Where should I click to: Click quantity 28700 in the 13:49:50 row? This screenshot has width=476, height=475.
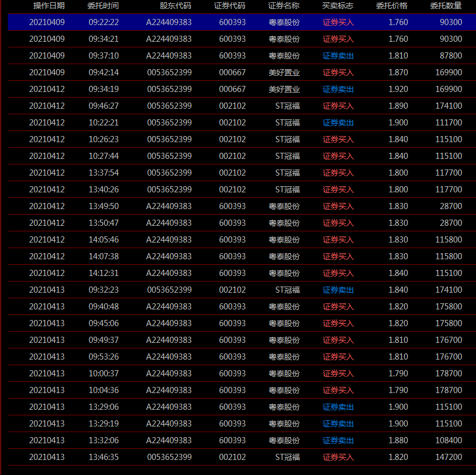(451, 206)
